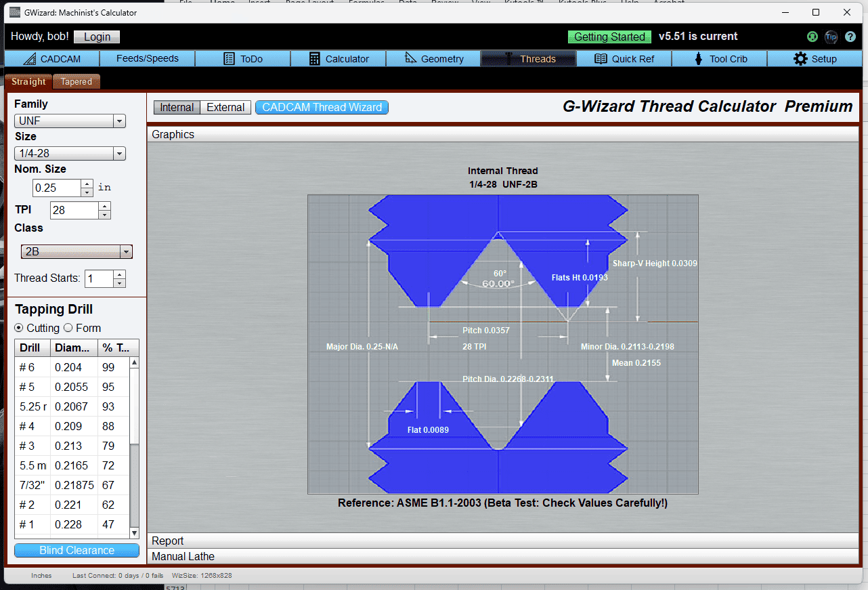Open the Tool Crib
The width and height of the screenshot is (868, 590).
(x=719, y=58)
